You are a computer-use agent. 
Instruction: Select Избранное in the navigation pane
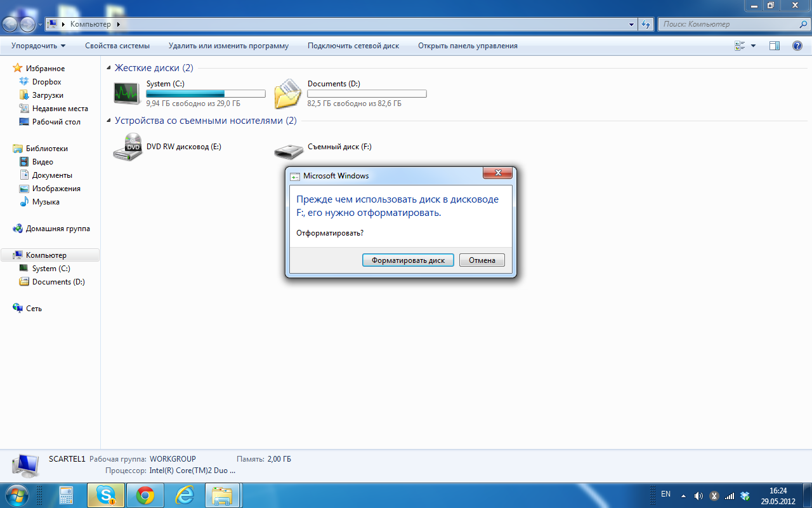45,69
